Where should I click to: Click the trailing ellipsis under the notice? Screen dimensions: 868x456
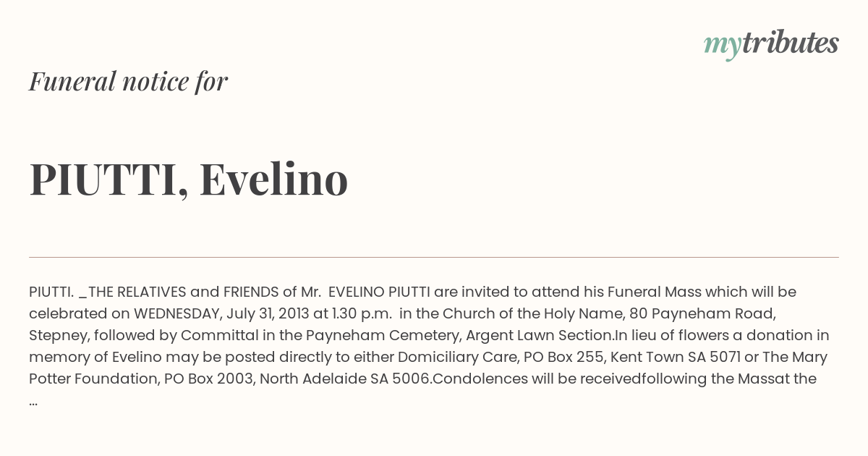pyautogui.click(x=33, y=401)
